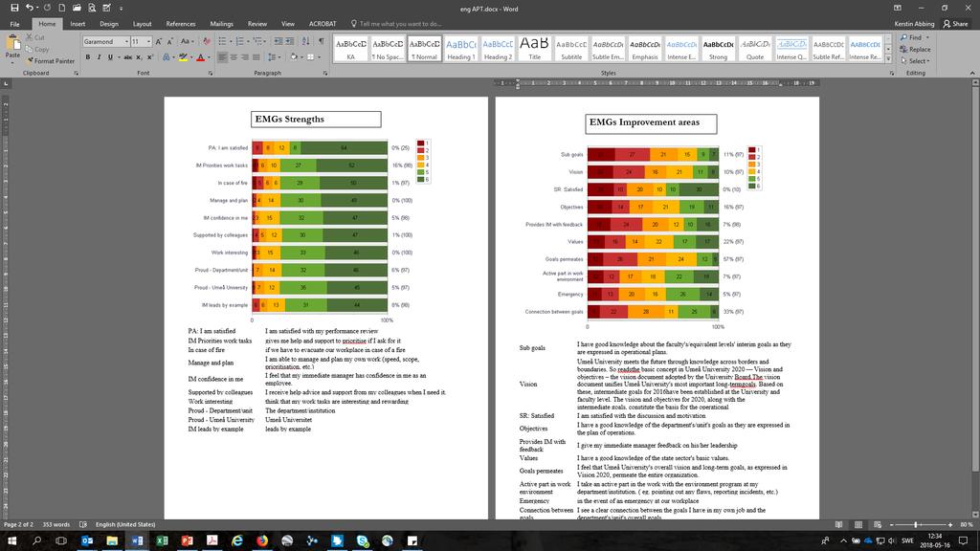The image size is (980, 551).
Task: Undo the last action
Action: click(x=29, y=8)
